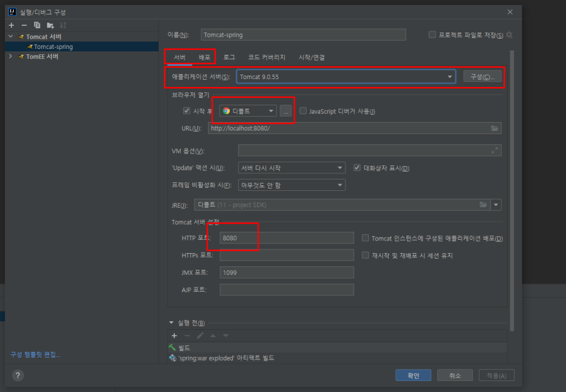Switch to the Logs tab
This screenshot has width=566, height=392.
(x=229, y=57)
